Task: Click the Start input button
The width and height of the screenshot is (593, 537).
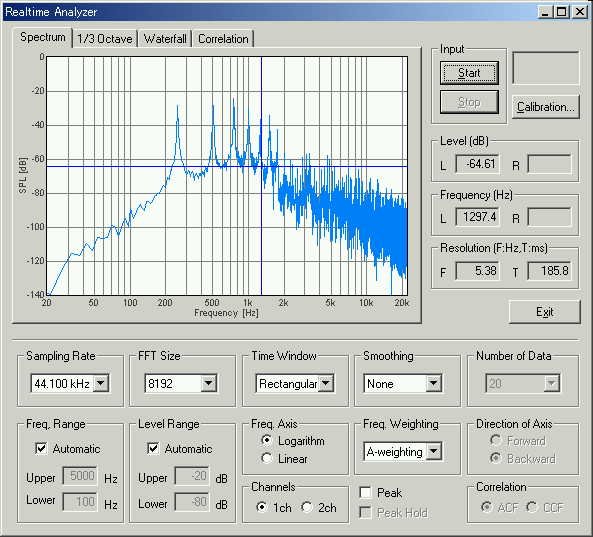Action: [469, 73]
